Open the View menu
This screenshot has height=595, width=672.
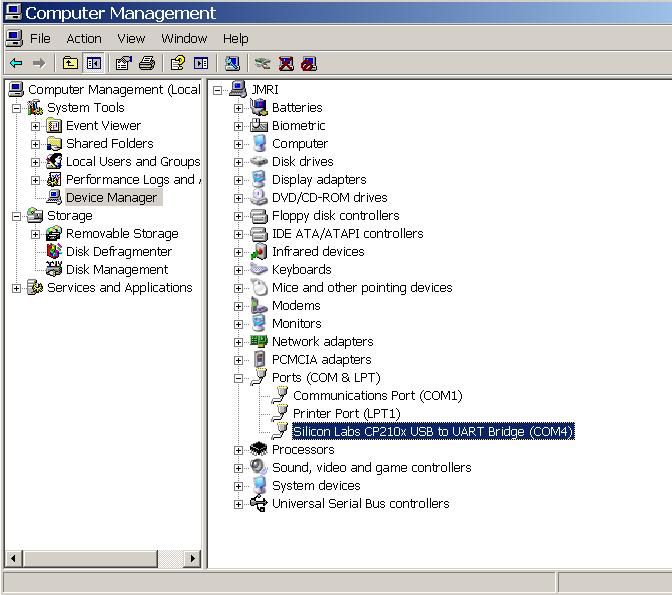tap(131, 39)
